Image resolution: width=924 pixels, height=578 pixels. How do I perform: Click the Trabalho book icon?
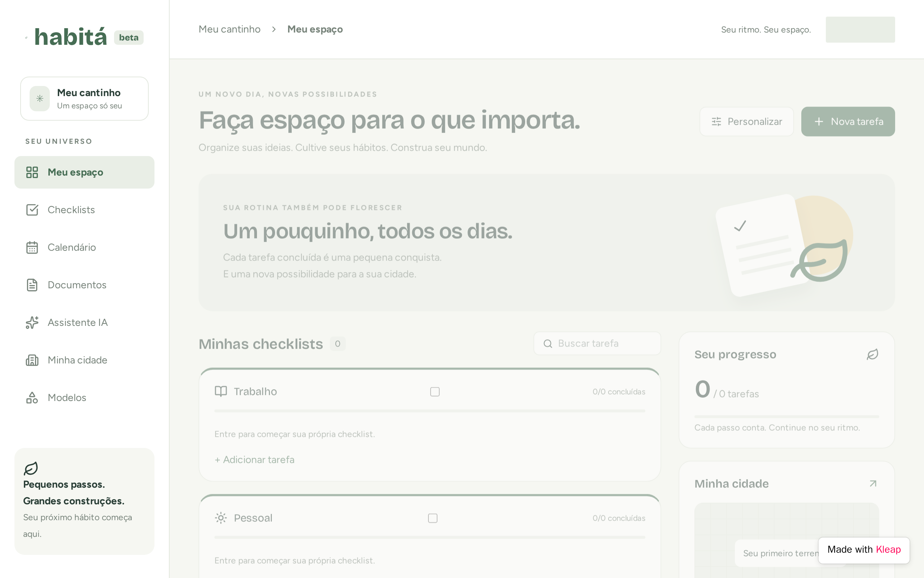click(x=221, y=392)
